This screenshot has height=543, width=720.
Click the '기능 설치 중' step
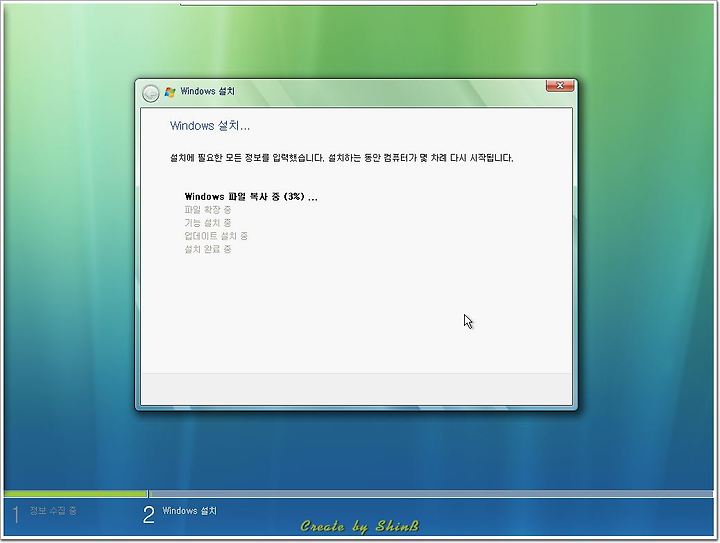tap(208, 223)
